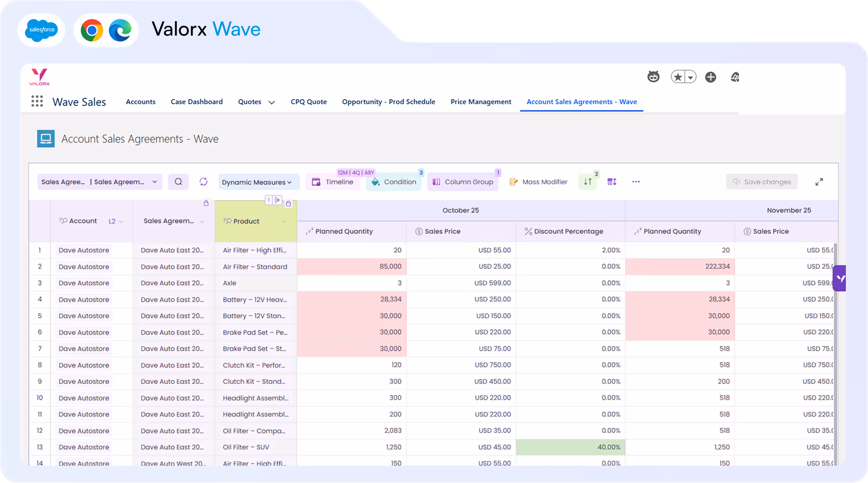Screen dimensions: 868x483
Task: Open the search in the grid toolbar
Action: coord(178,182)
